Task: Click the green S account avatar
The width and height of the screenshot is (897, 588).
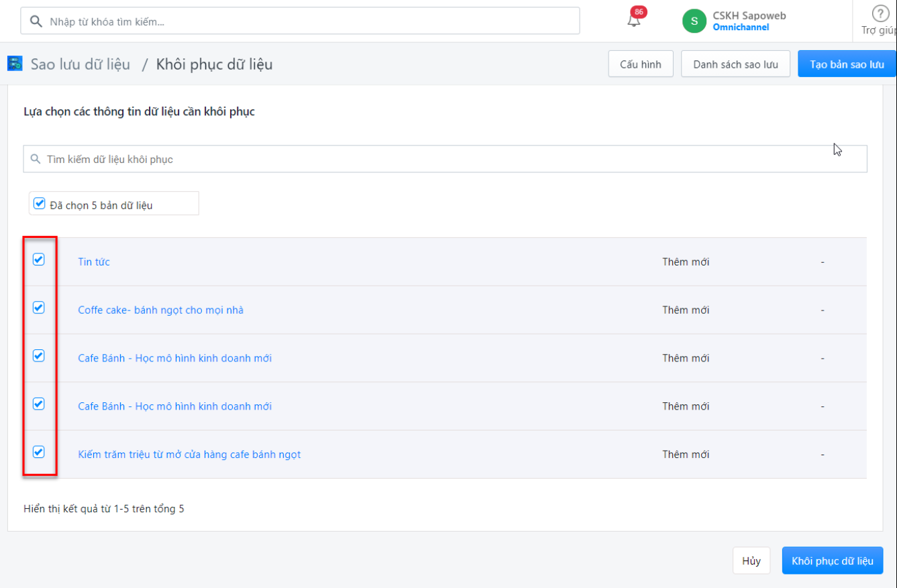Action: tap(694, 21)
